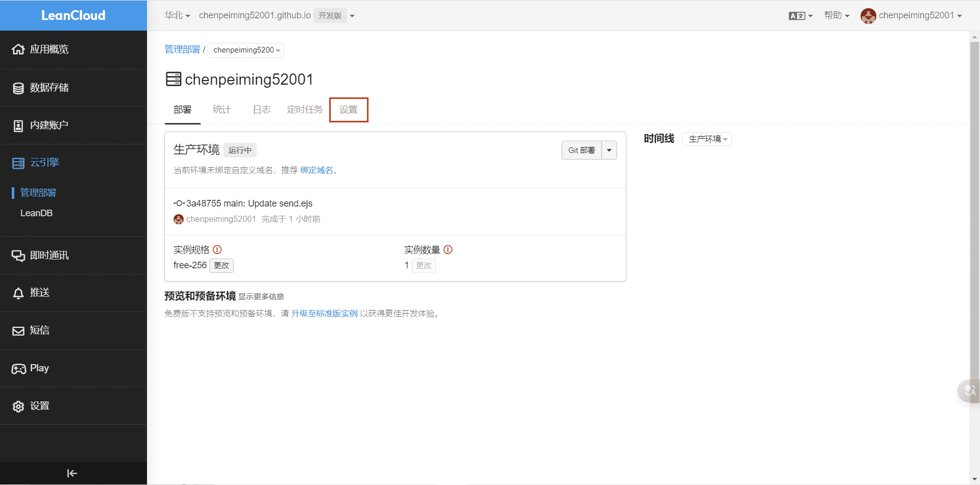Open the 时间线 生产环境 filter dropdown

coord(707,139)
